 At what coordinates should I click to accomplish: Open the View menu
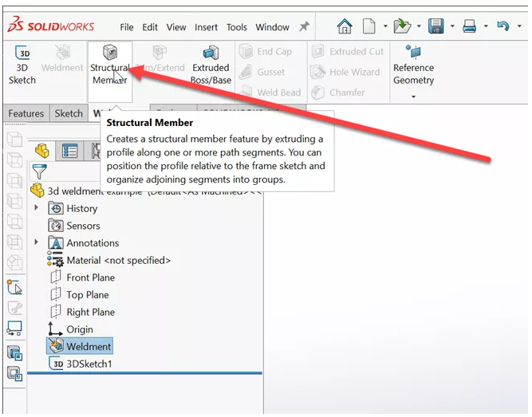(x=176, y=27)
